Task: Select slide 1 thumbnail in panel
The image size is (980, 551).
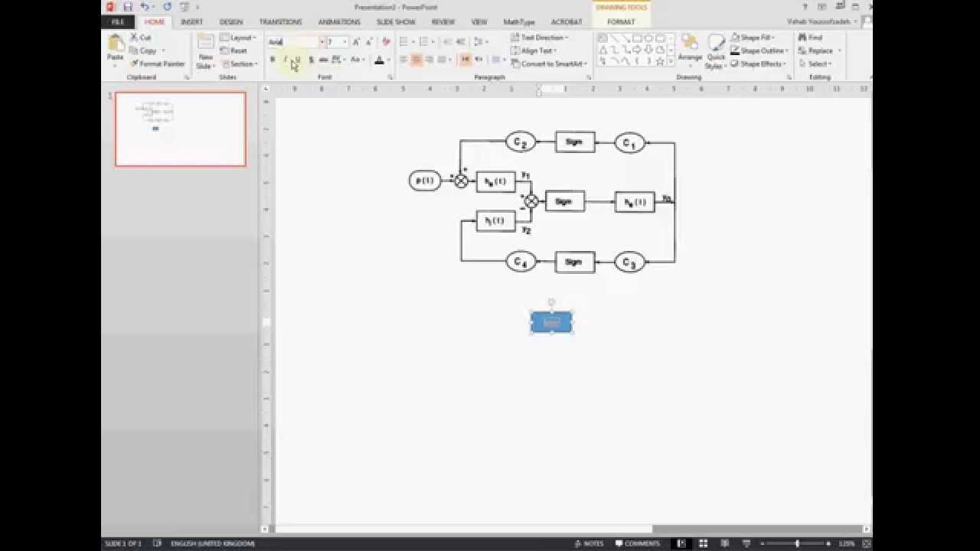Action: [x=181, y=129]
